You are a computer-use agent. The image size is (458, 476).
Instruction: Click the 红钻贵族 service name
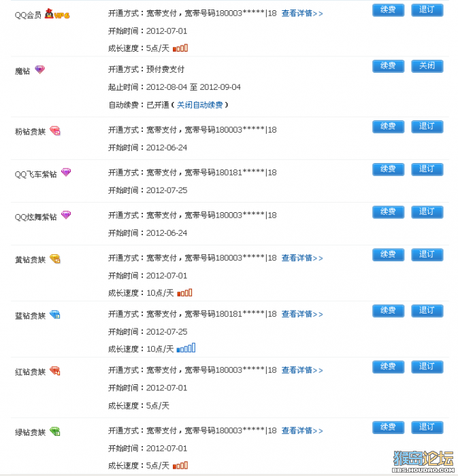click(x=30, y=371)
